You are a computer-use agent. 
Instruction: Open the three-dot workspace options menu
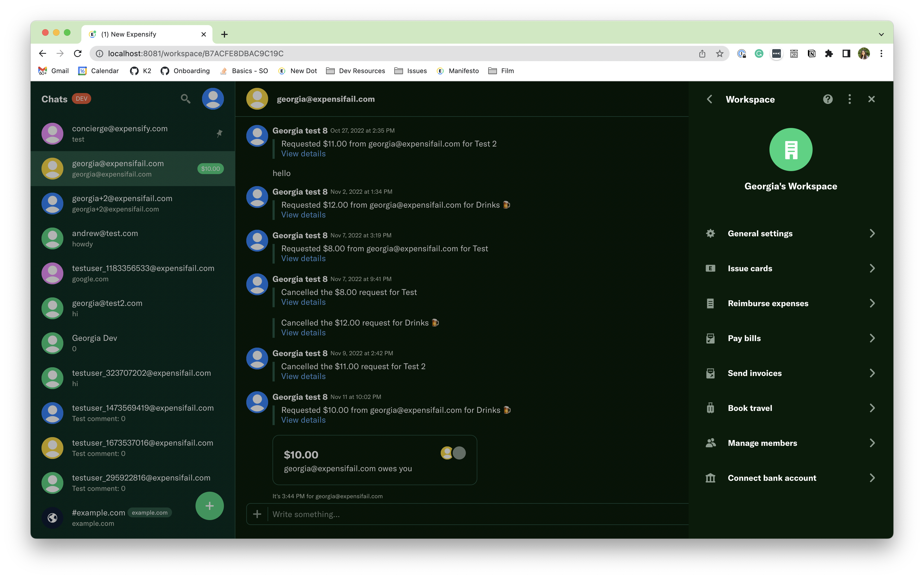849,99
